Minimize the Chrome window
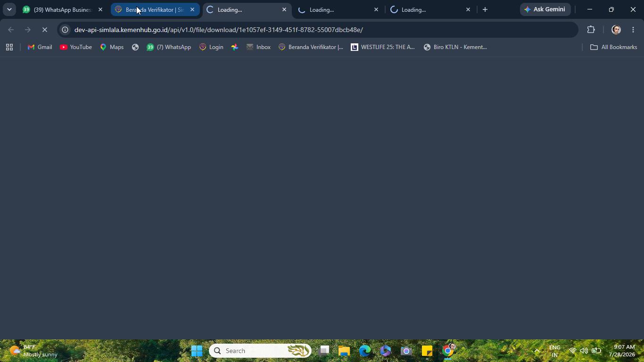Viewport: 644px width, 362px height. tap(589, 9)
